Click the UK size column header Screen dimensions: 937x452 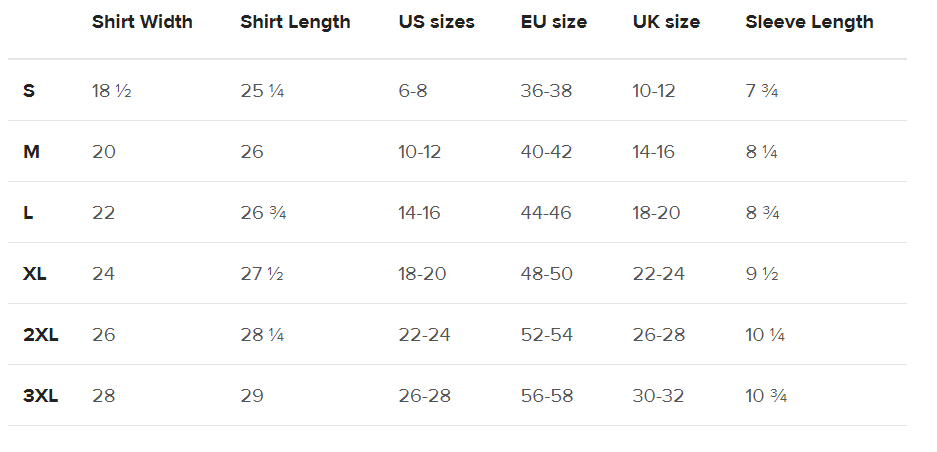(x=665, y=22)
